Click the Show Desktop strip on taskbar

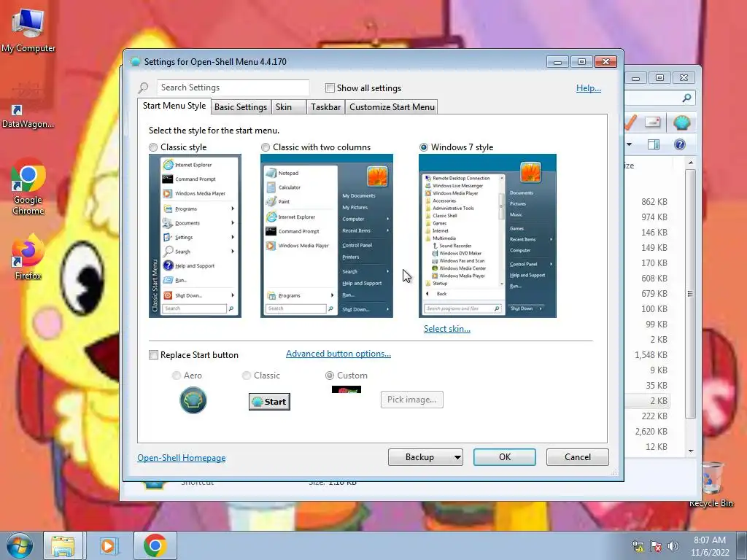pyautogui.click(x=741, y=546)
